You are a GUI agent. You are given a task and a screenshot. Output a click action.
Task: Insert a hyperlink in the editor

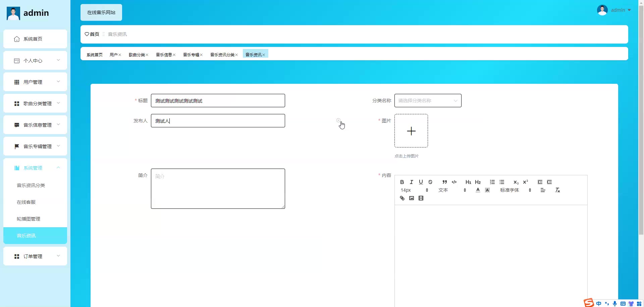[x=402, y=198]
